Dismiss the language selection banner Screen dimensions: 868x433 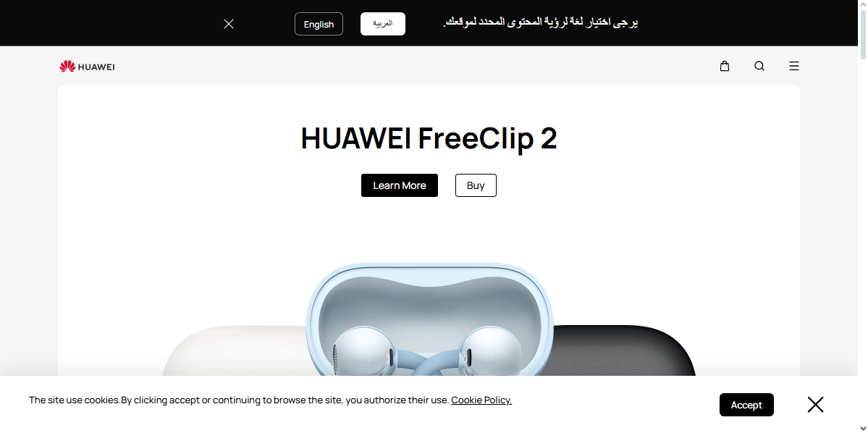pos(229,24)
